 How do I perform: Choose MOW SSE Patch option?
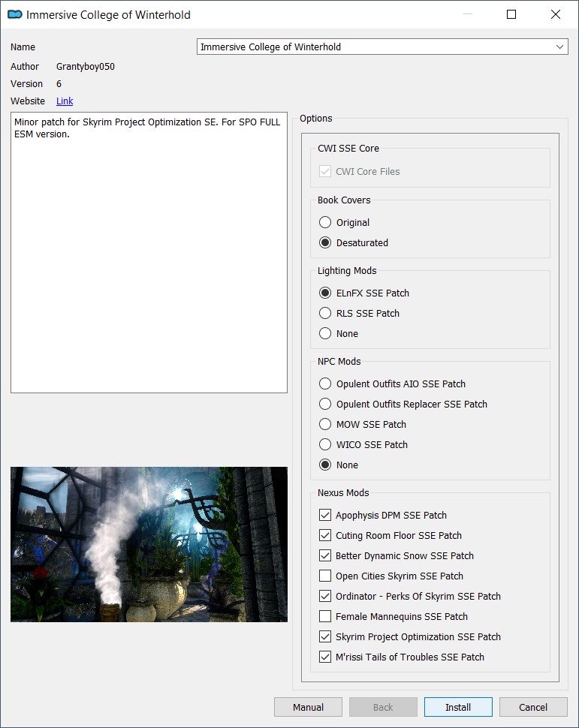coord(363,424)
